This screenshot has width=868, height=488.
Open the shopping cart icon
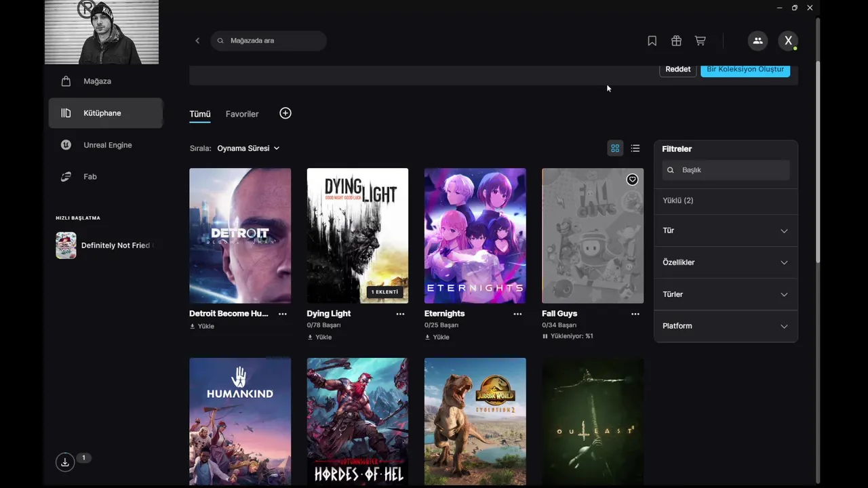click(x=701, y=41)
